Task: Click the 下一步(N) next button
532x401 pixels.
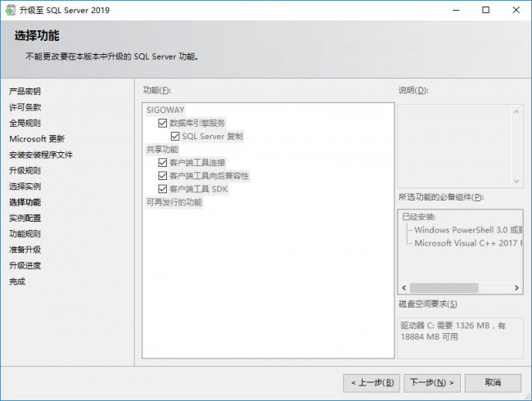Action: 432,383
